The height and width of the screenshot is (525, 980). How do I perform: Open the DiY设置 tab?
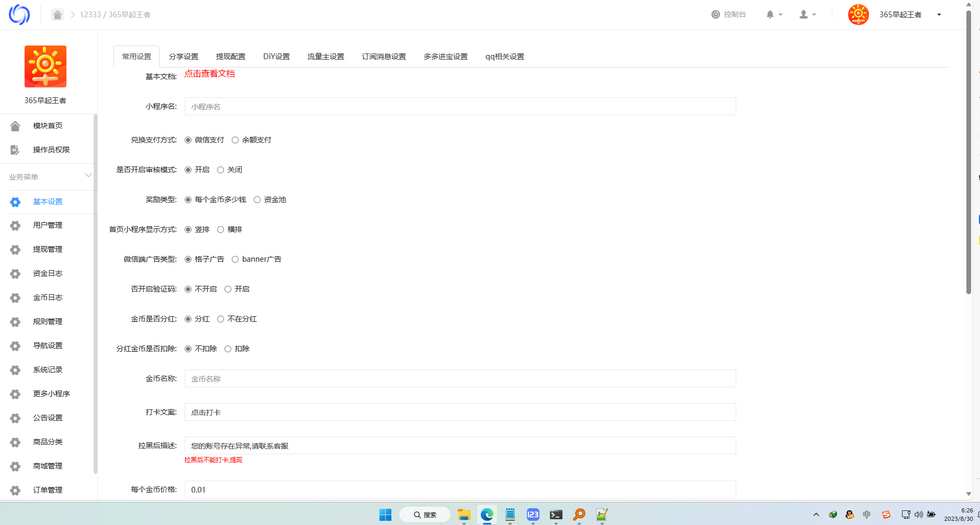[276, 57]
